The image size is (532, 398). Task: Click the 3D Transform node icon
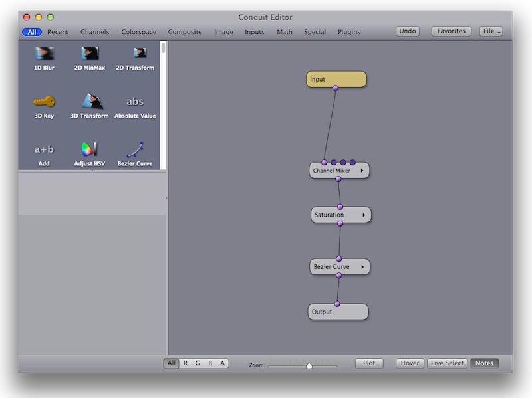click(90, 102)
